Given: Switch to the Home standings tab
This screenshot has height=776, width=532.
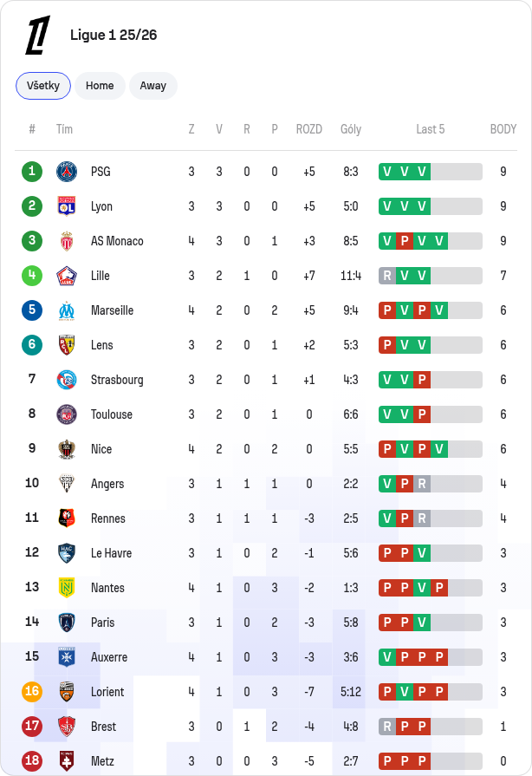Looking at the screenshot, I should 100,86.
